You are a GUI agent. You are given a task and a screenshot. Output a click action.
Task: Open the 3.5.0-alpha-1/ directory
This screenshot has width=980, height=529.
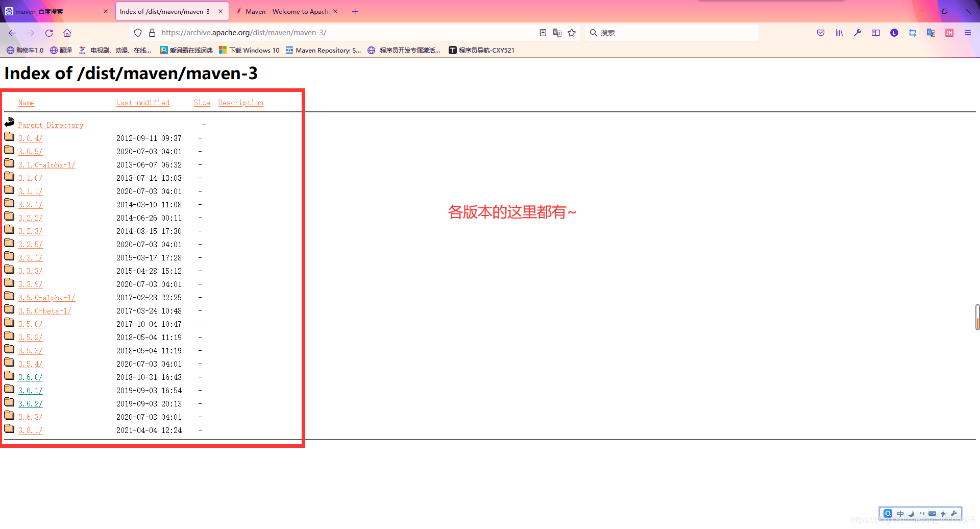47,298
